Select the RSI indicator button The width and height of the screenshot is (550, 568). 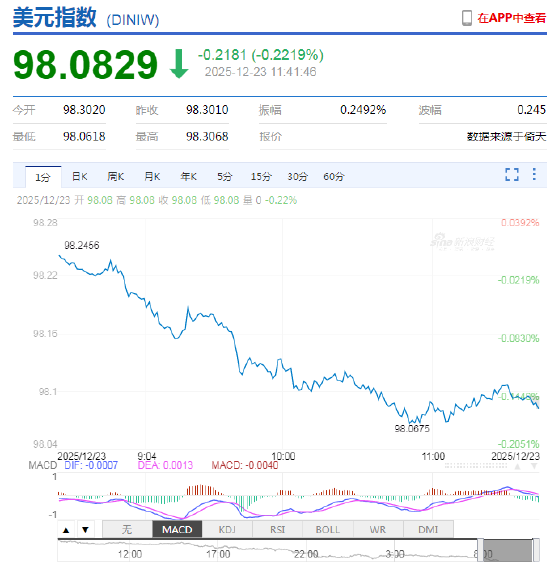point(278,530)
